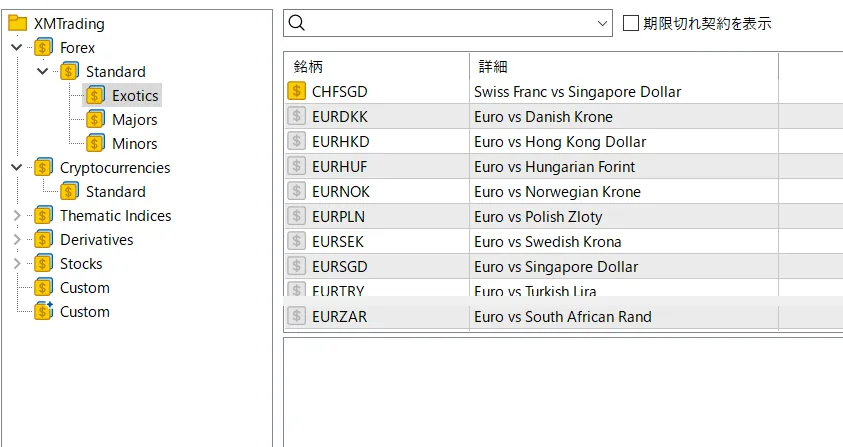Collapse the Forex tree node
Viewport: 843px width, 447px height.
point(17,48)
